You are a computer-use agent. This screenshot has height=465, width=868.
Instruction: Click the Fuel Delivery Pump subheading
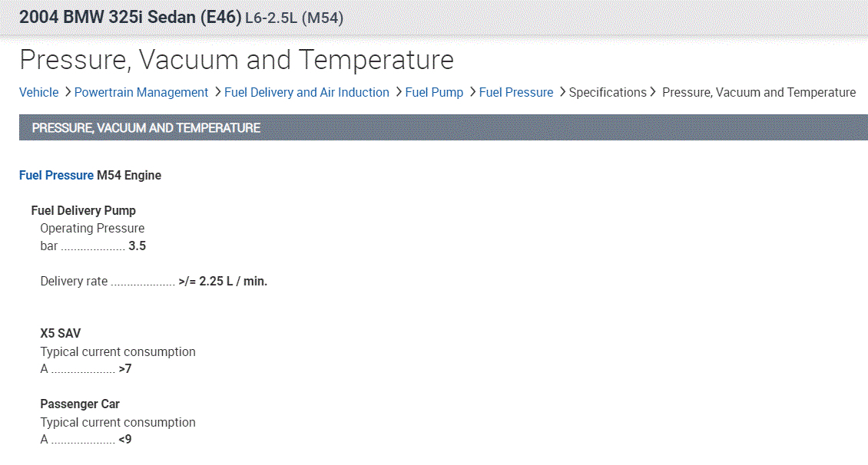pos(84,210)
